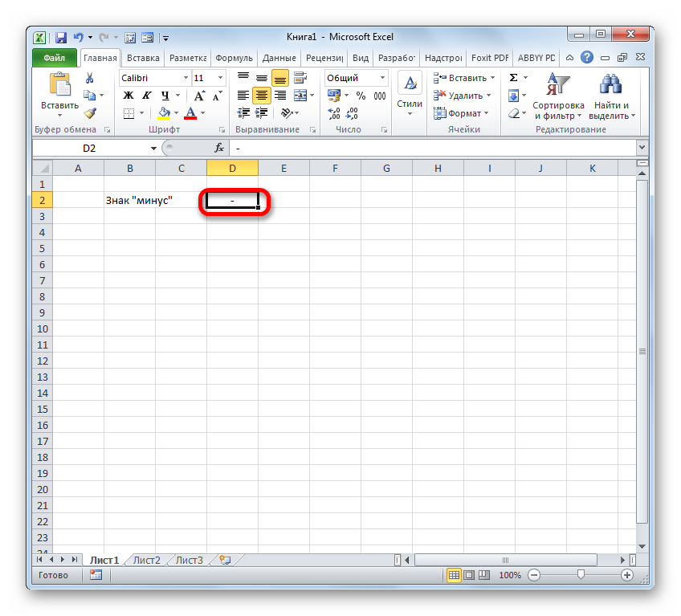Screen dimensions: 681x616
Task: Align text to the right
Action: coord(280,95)
